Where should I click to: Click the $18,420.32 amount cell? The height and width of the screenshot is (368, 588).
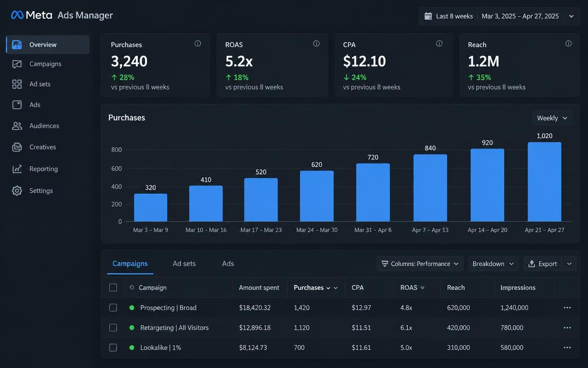(255, 308)
